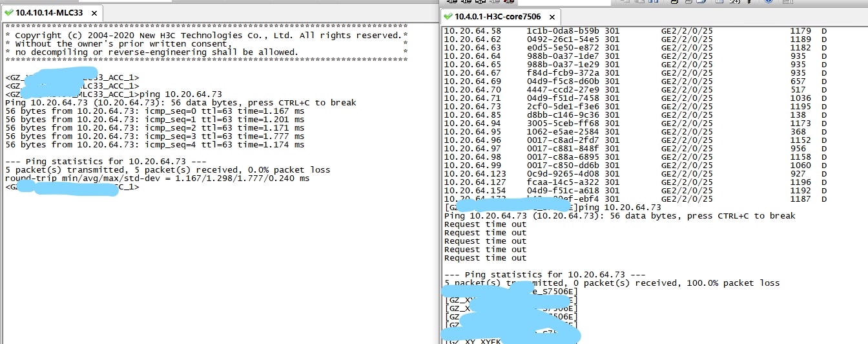The height and width of the screenshot is (344, 868).
Task: Click the Copyright 2004-2020 New H3C line
Action: [x=207, y=36]
